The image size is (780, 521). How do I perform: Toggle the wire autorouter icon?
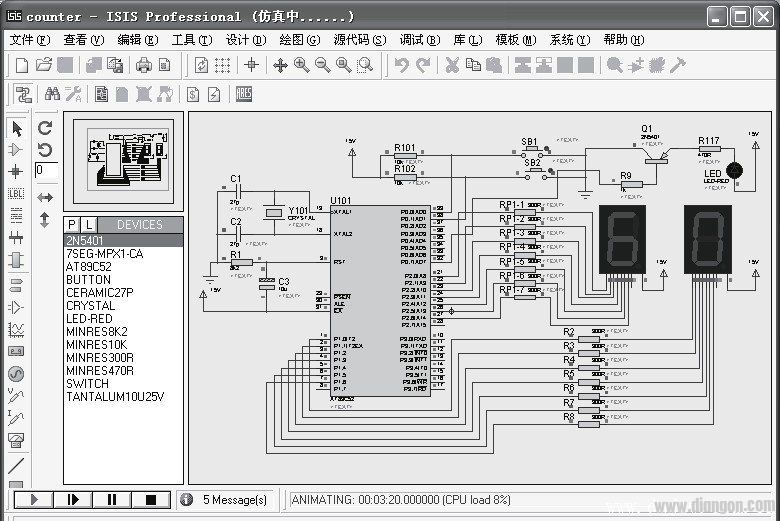coord(23,94)
